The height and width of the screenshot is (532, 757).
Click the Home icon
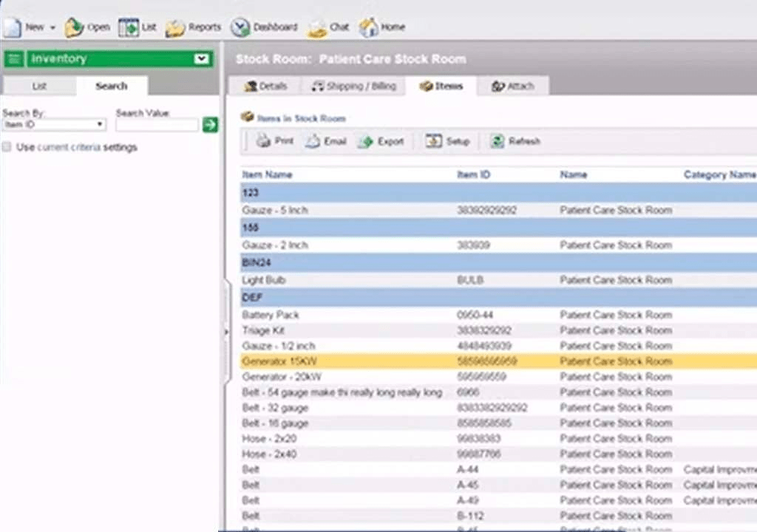[x=382, y=27]
